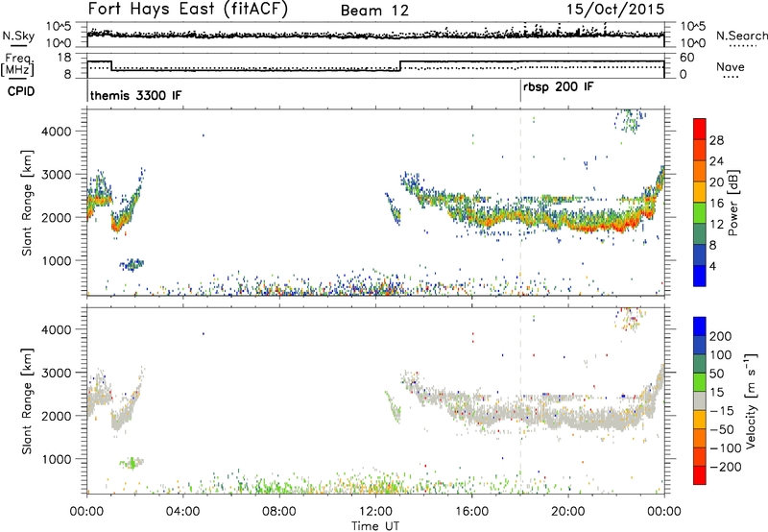This screenshot has height=532, width=768.
Task: Click the '12:00' time axis label
Action: click(375, 512)
